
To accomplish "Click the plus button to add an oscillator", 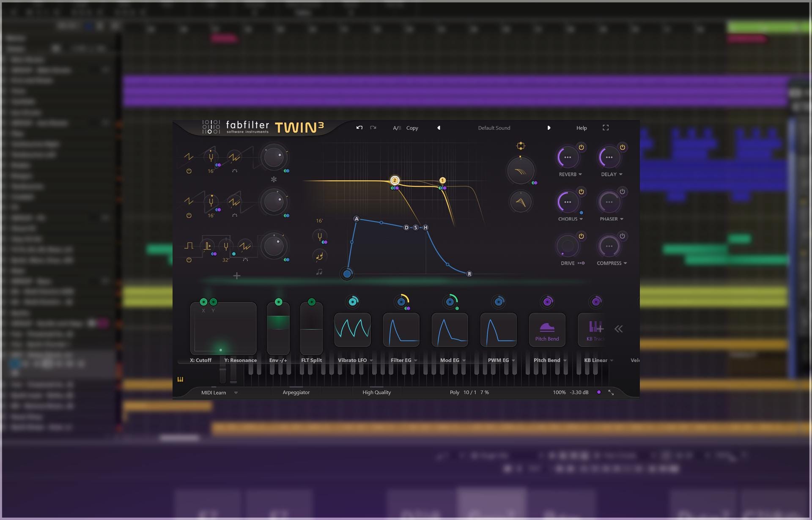I will 237,276.
